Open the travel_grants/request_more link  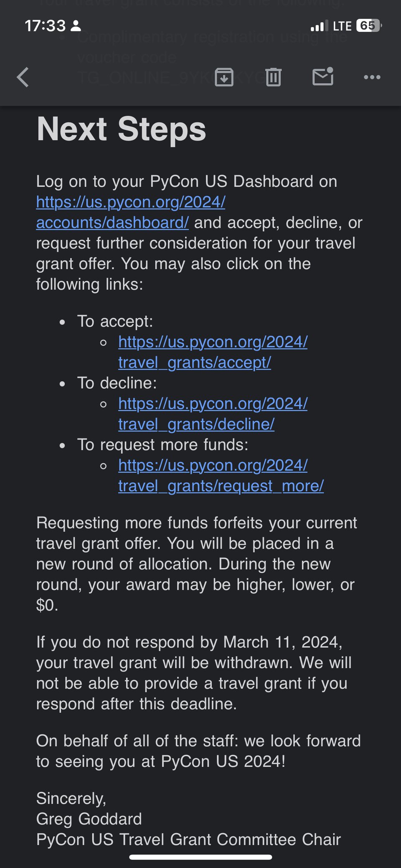(x=221, y=476)
